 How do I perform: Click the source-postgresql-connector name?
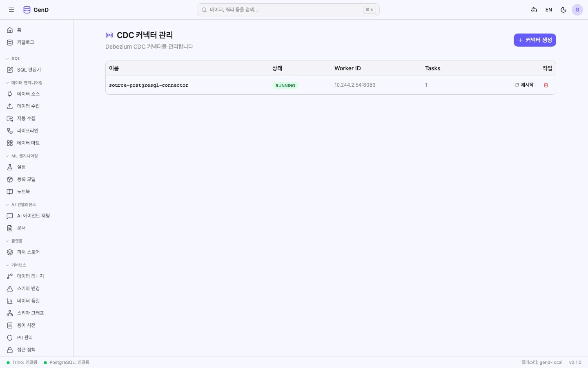pos(149,85)
